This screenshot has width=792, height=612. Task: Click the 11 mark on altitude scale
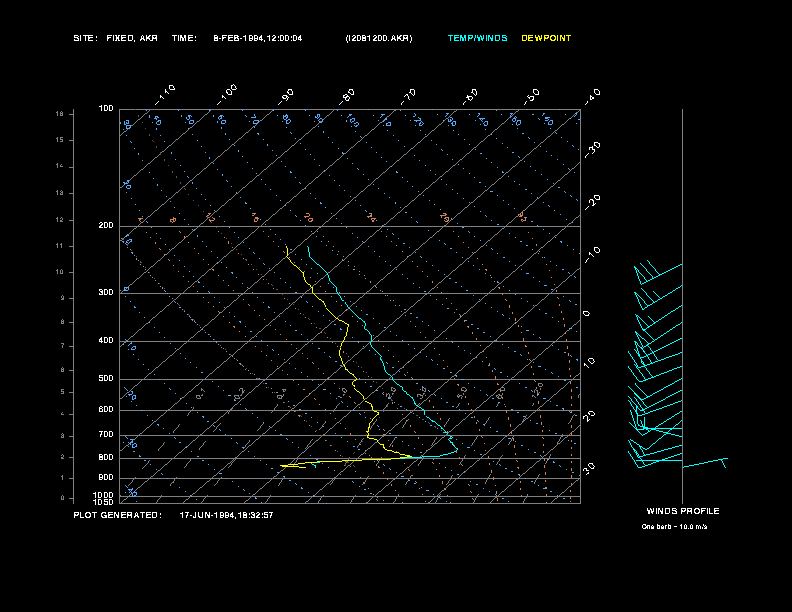click(x=60, y=246)
